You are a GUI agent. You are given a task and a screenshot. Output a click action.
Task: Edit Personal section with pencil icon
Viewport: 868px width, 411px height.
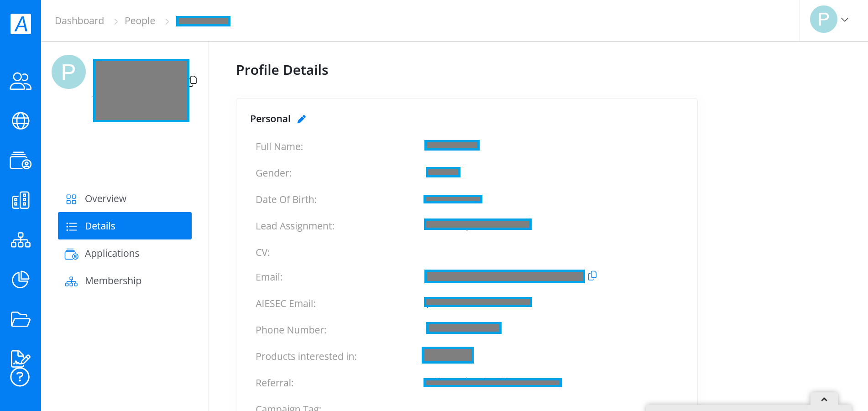302,119
